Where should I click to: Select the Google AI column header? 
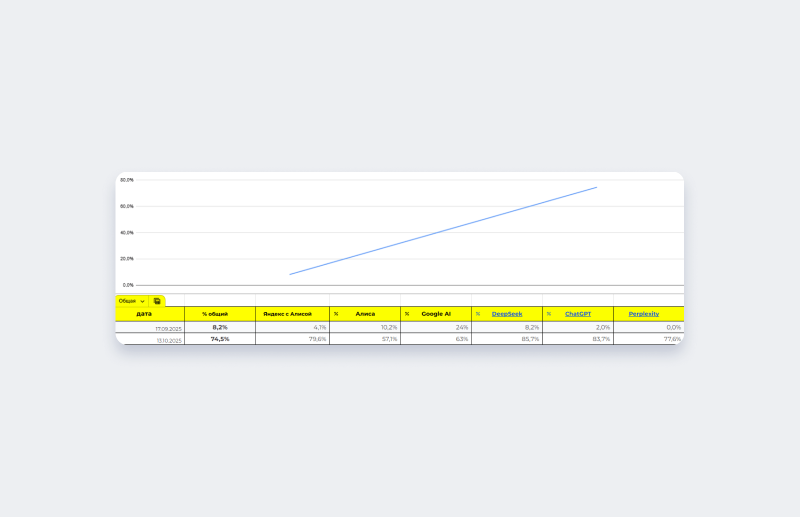436,314
